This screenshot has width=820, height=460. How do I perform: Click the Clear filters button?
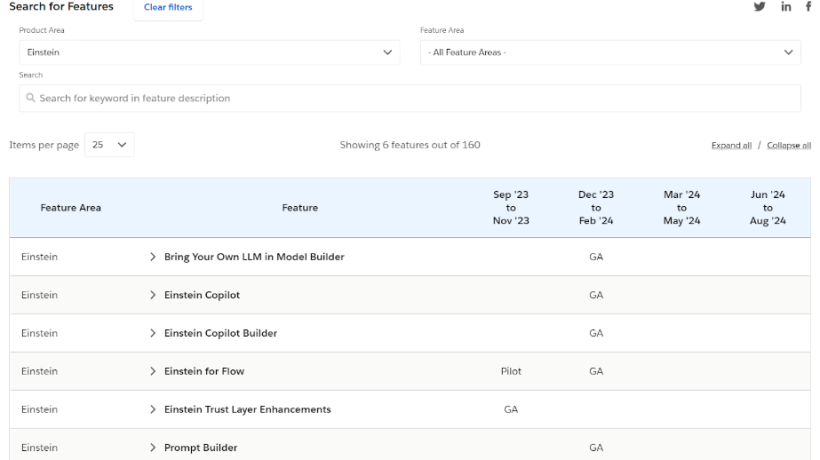[x=168, y=8]
